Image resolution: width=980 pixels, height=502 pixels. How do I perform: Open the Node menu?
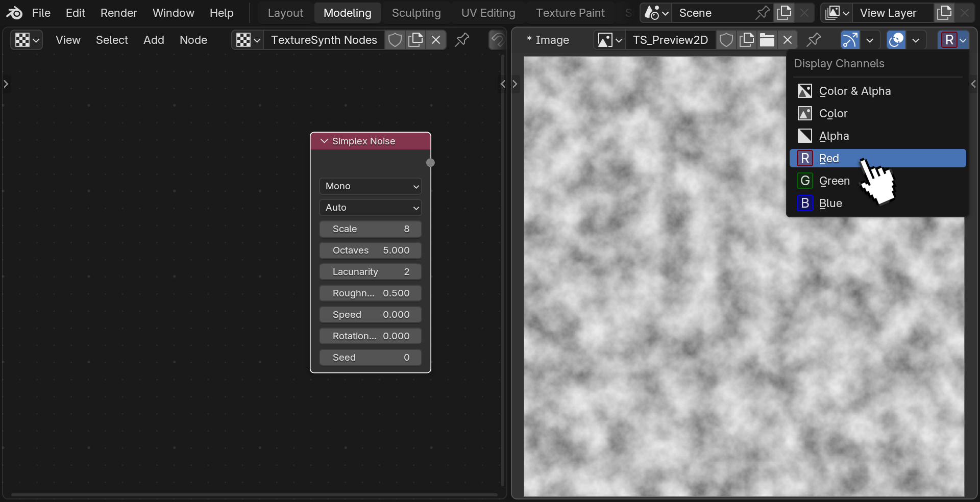[x=193, y=40]
